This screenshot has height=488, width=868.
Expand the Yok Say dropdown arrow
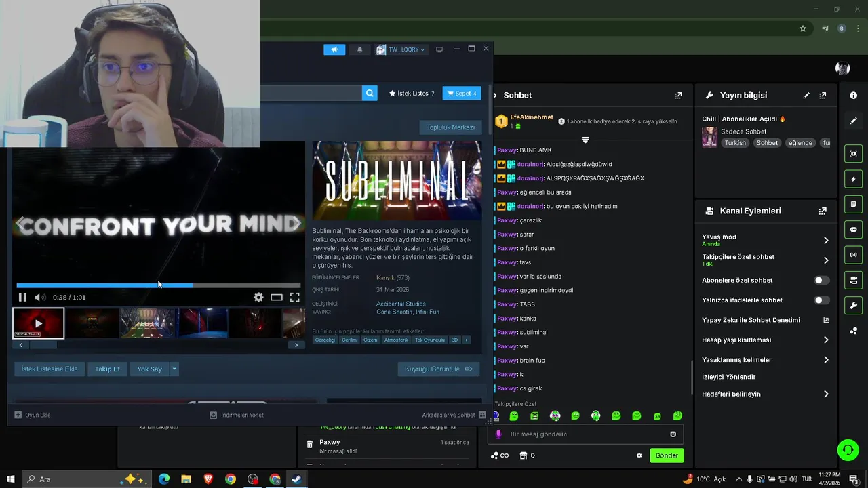pos(174,369)
